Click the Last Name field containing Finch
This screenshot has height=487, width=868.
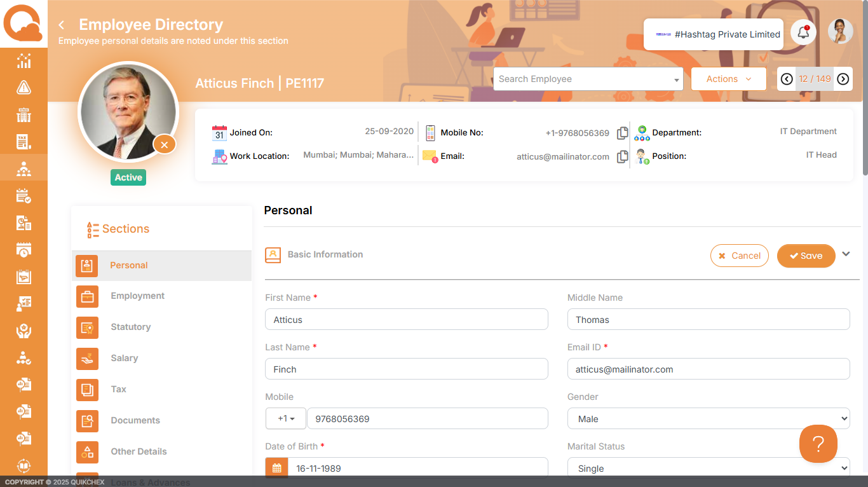407,369
